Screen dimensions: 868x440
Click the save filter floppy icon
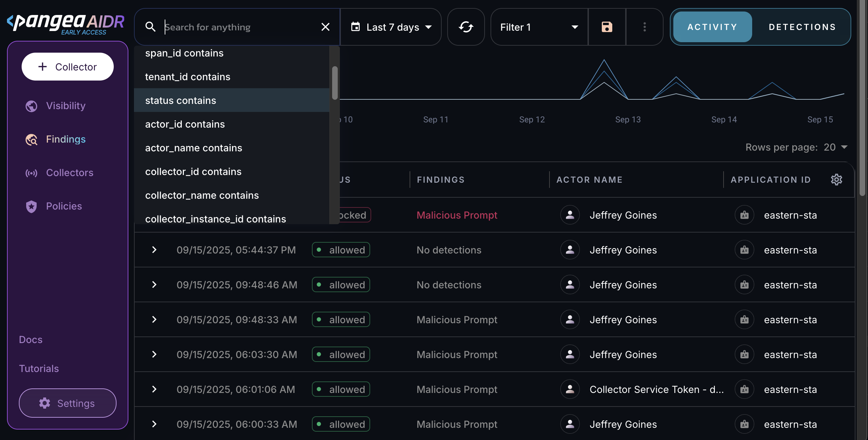[607, 27]
